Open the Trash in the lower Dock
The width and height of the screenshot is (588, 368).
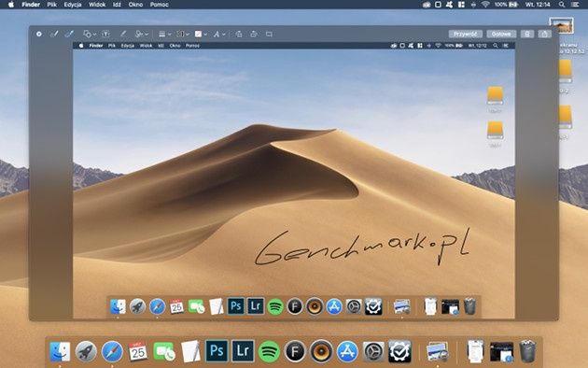coord(527,351)
